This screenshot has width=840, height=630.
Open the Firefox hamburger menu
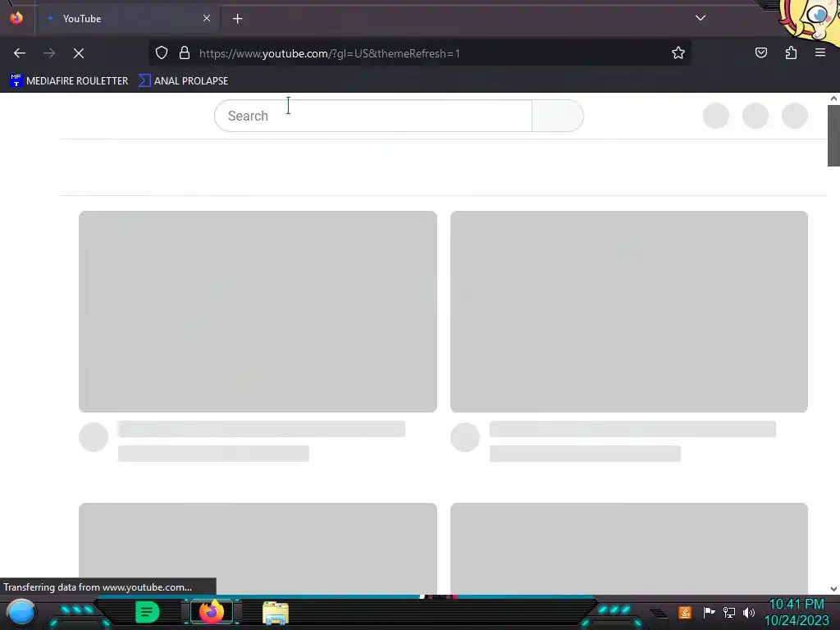coord(819,52)
